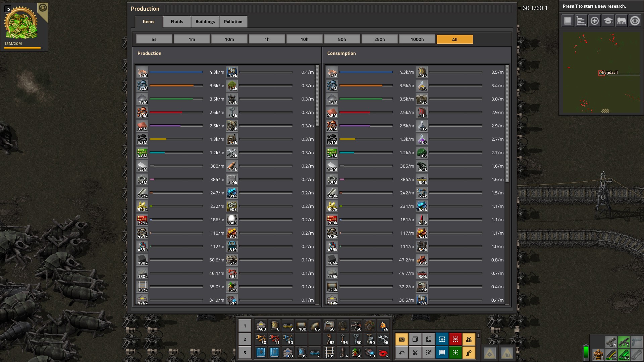Select the green upgrade planner shortcut
The width and height of the screenshot is (644, 362).
tap(455, 353)
